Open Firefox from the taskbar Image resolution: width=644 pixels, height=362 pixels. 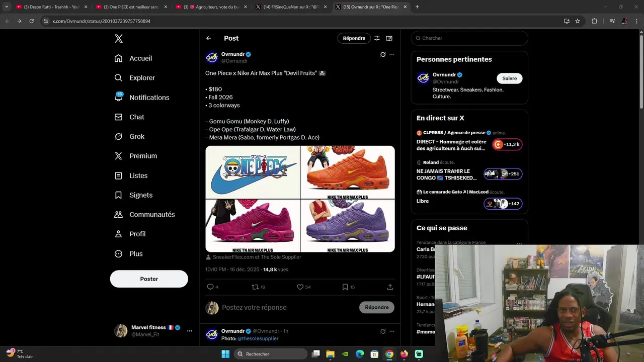(404, 354)
